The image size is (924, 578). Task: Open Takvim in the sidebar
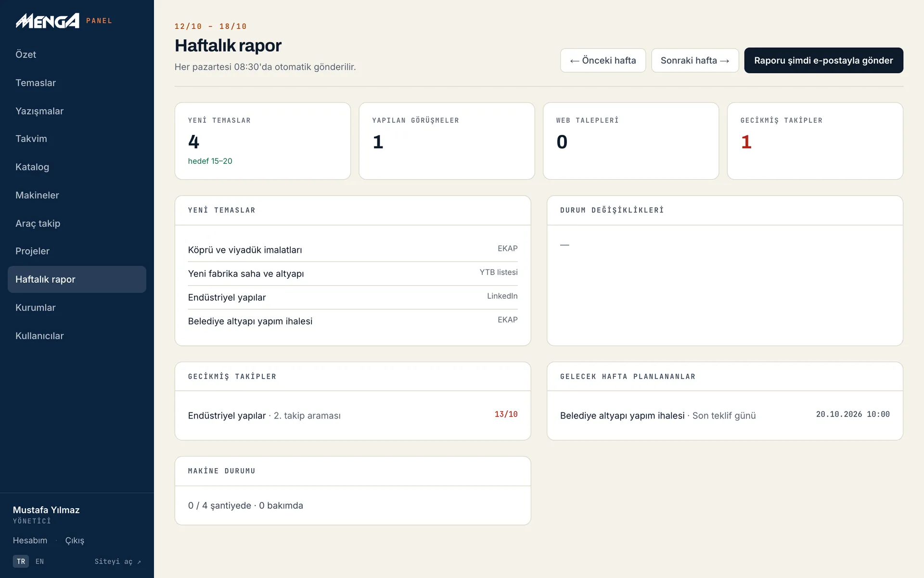(77, 139)
